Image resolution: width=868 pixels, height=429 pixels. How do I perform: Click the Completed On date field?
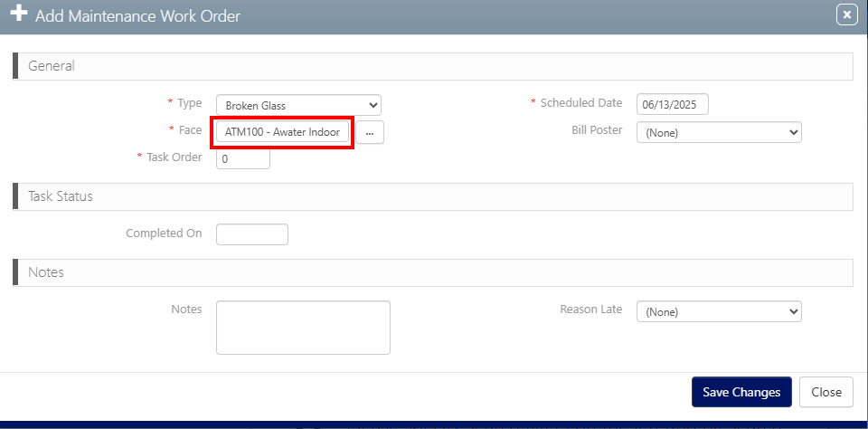pos(252,234)
